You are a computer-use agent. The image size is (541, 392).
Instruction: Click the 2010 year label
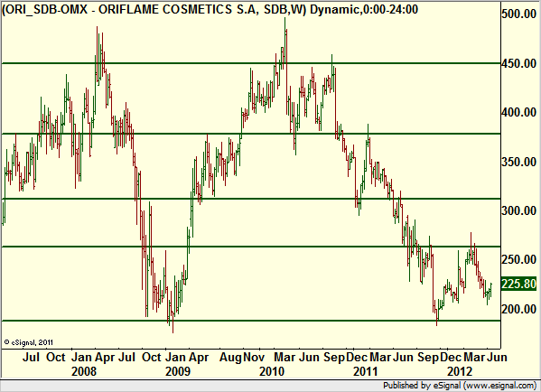[x=272, y=371]
